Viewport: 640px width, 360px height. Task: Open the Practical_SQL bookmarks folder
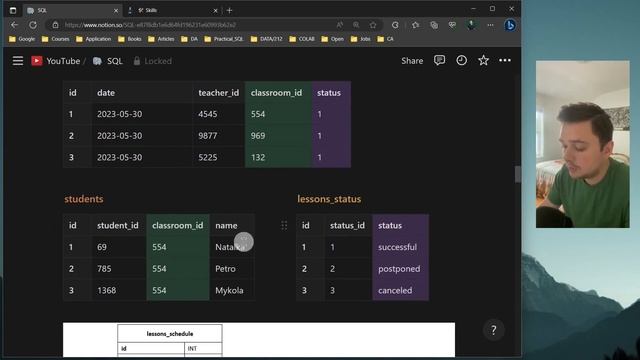click(224, 39)
